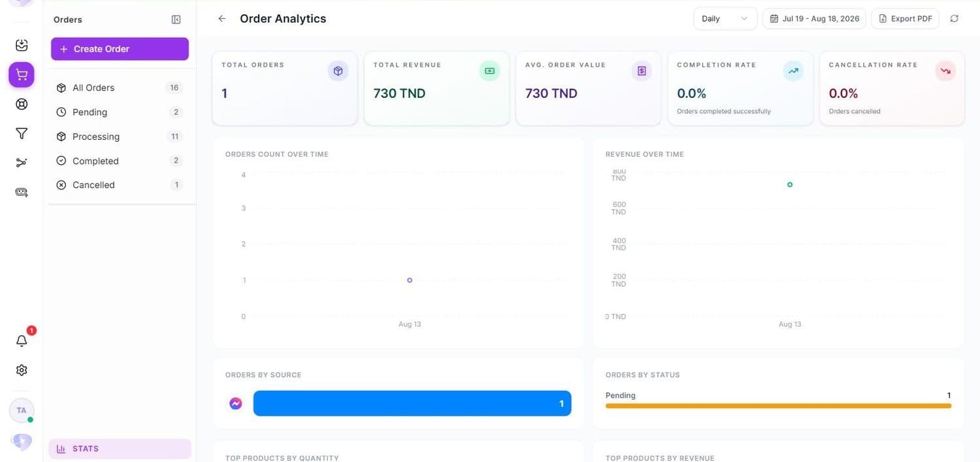Click the Avg. Order Value 730 TND value
The height and width of the screenshot is (462, 980).
coord(551,93)
